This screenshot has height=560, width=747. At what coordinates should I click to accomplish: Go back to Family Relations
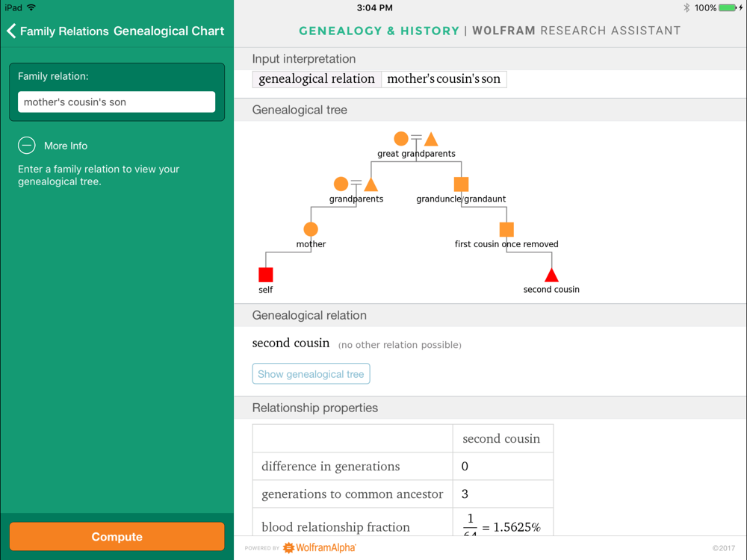58,31
